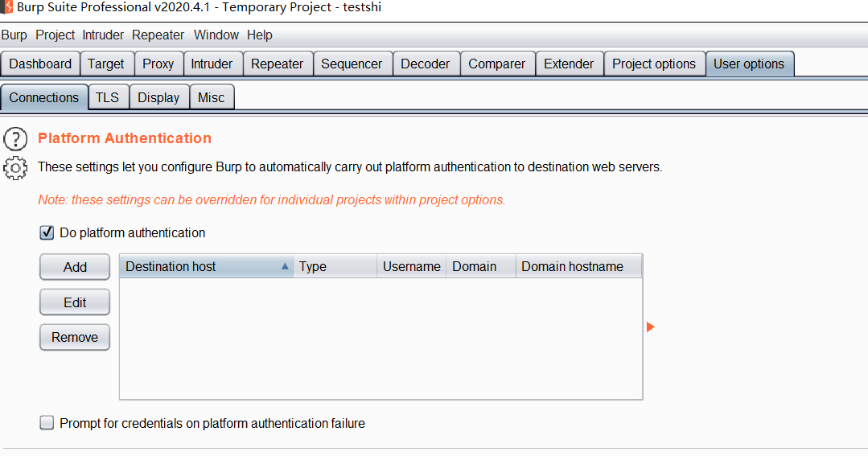Sort by the Username column header

pyautogui.click(x=411, y=266)
